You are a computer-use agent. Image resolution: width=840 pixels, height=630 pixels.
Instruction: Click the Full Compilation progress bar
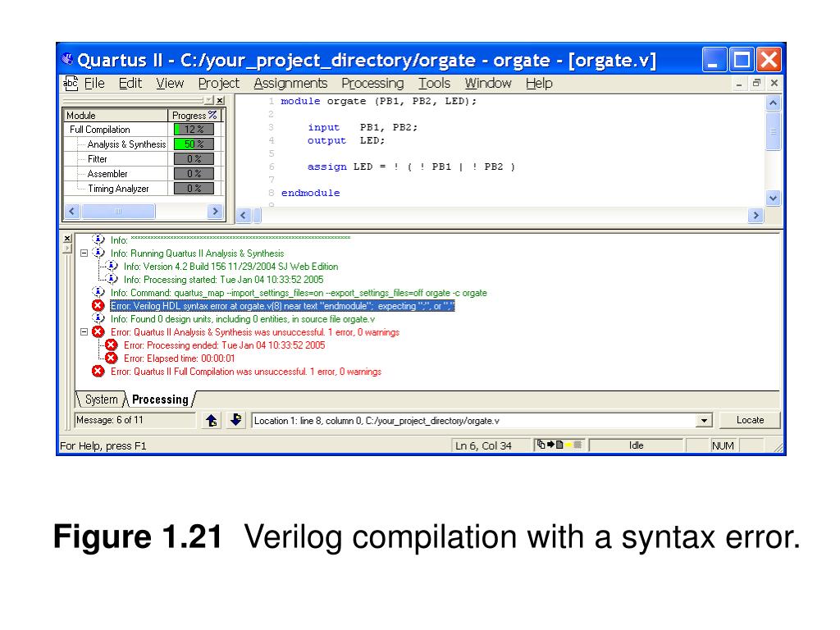(x=194, y=129)
